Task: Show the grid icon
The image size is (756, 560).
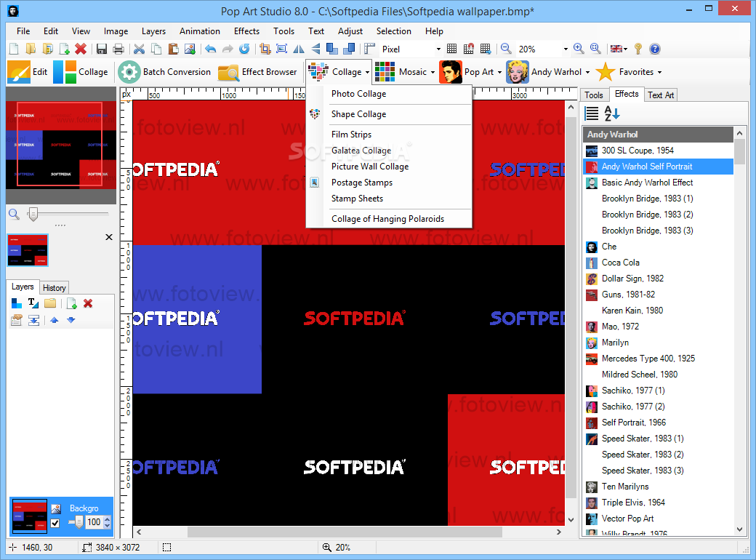Action: [451, 49]
